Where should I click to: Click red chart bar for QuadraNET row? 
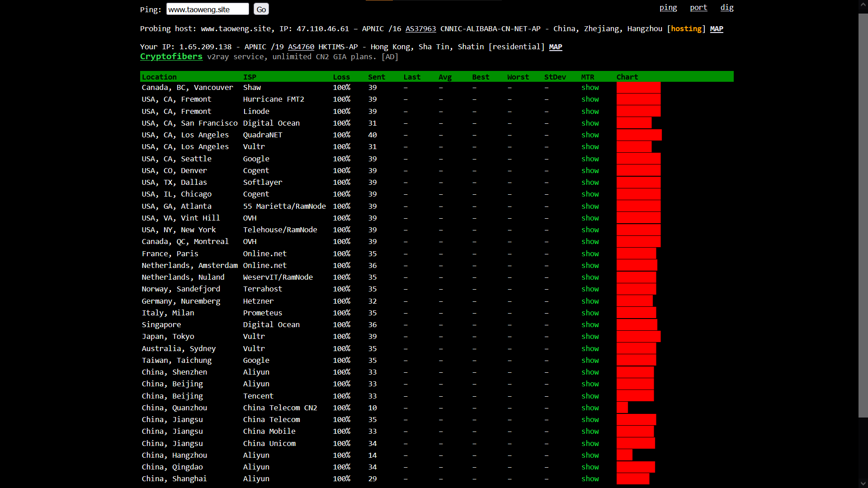tap(638, 135)
